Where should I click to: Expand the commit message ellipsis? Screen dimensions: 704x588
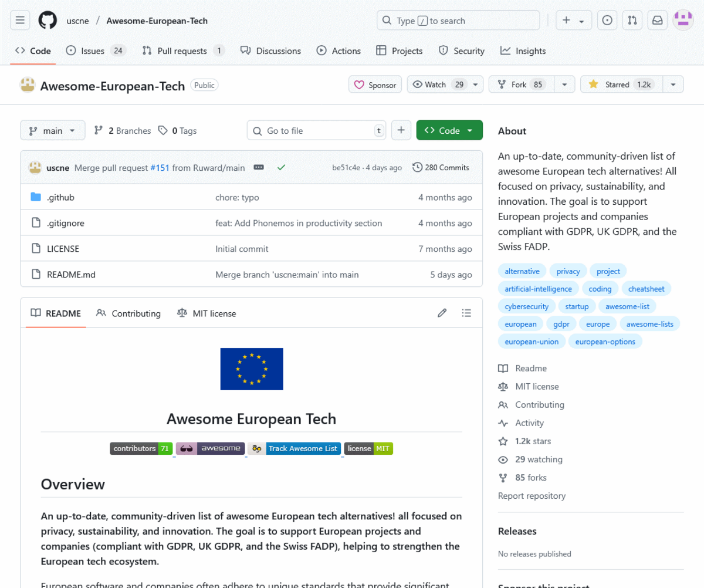pyautogui.click(x=259, y=167)
